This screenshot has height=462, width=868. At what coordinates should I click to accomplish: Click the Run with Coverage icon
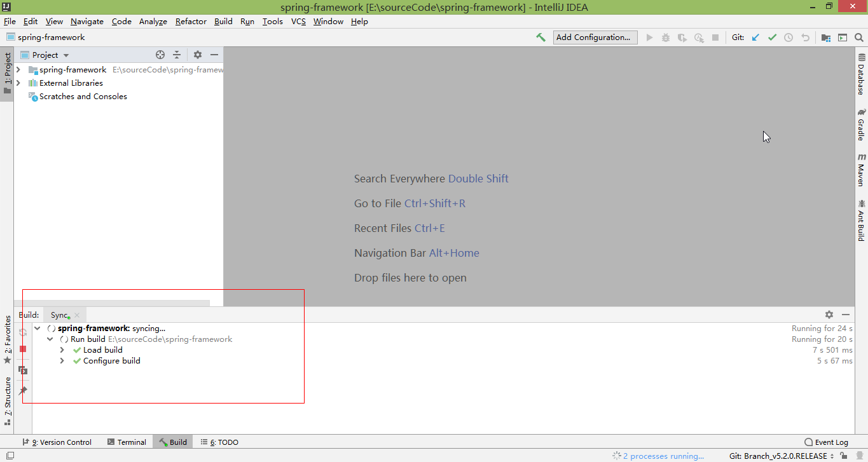click(x=682, y=37)
